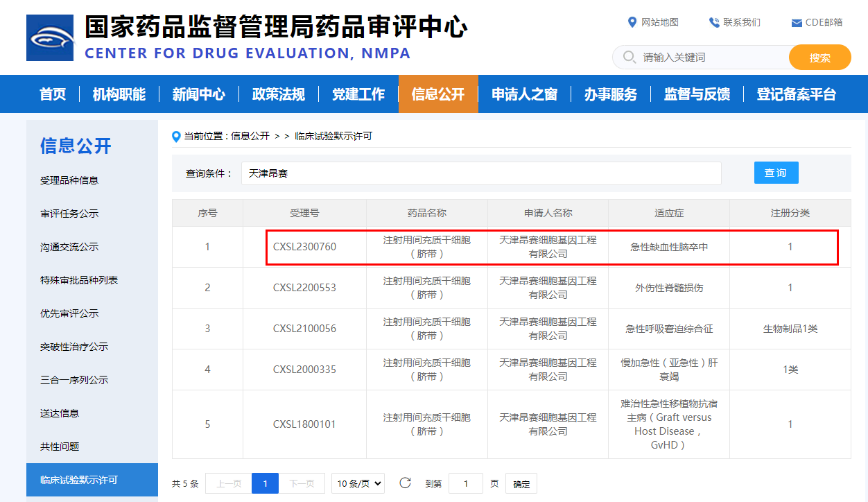Click the contact us phone icon
Image resolution: width=868 pixels, height=502 pixels.
click(x=713, y=22)
